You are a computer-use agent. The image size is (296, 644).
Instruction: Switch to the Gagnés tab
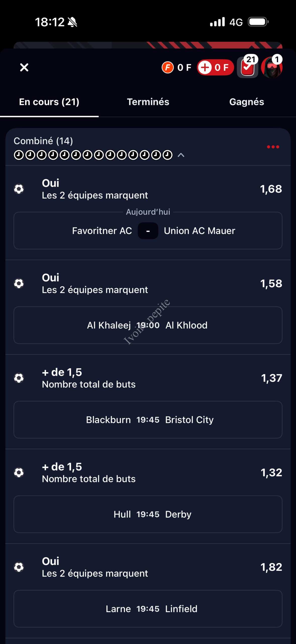(x=246, y=102)
